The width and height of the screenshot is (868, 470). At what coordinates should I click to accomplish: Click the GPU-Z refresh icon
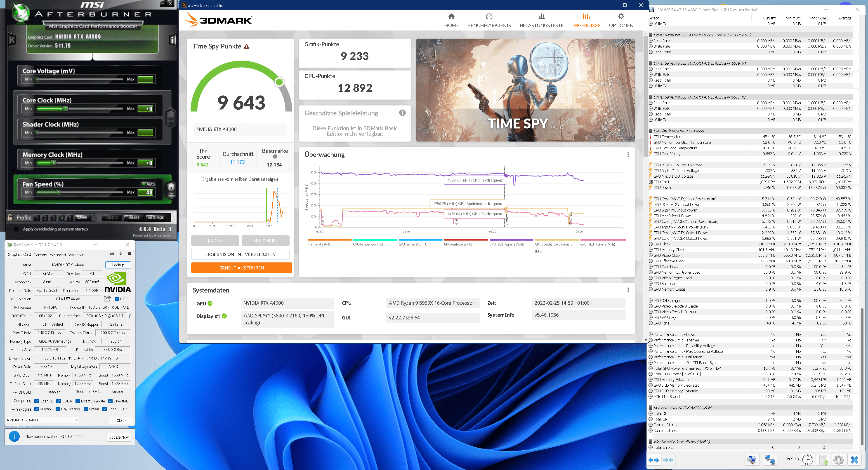pyautogui.click(x=121, y=254)
